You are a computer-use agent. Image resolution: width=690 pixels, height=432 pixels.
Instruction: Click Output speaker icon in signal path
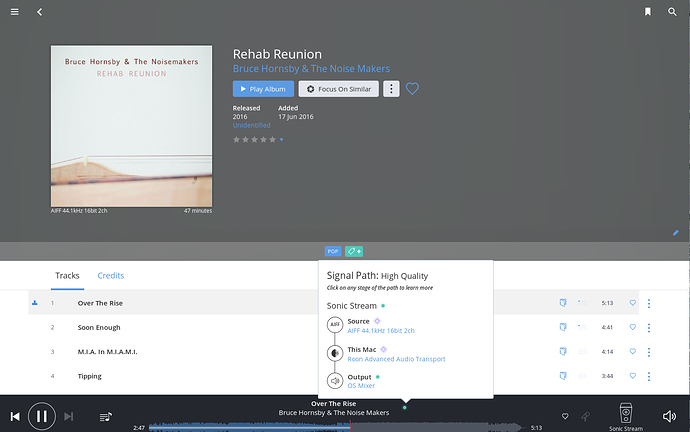click(x=335, y=381)
